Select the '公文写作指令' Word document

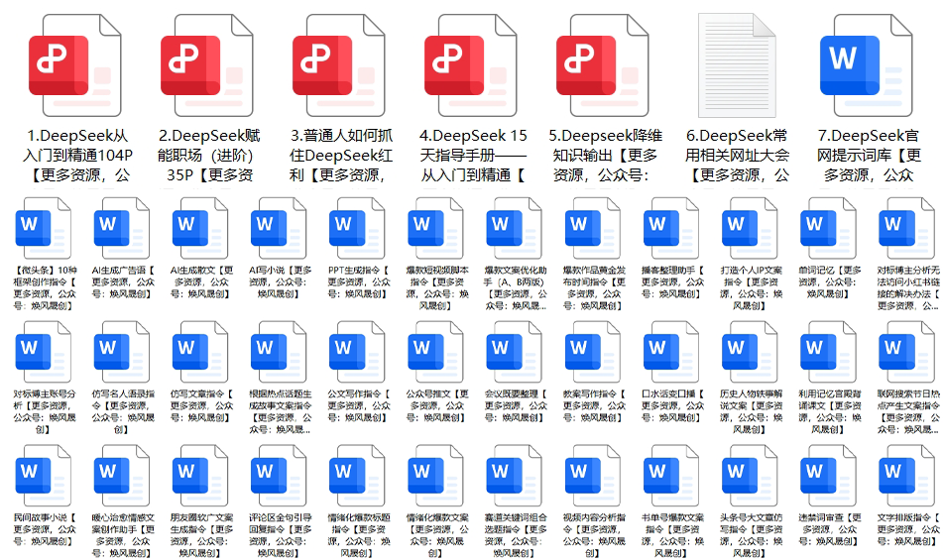point(355,351)
